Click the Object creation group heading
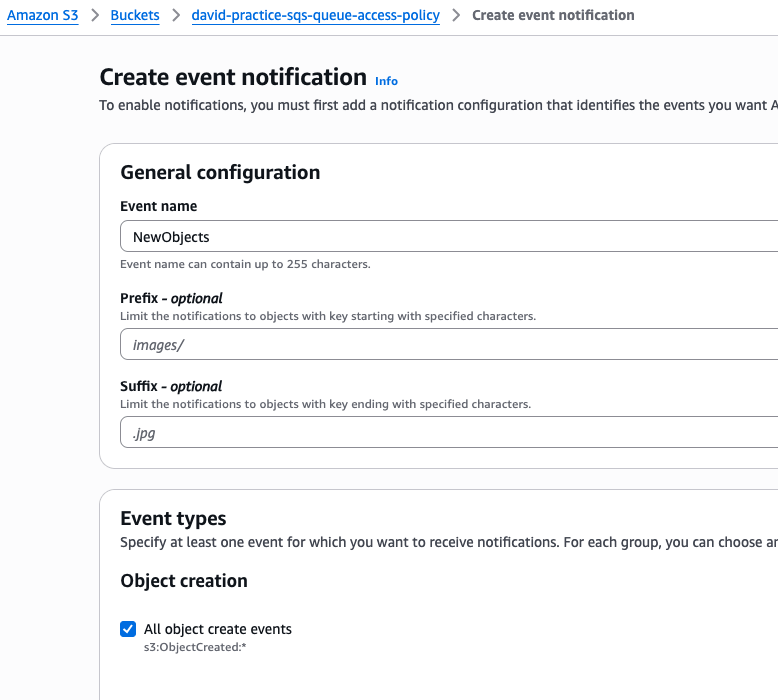The image size is (778, 700). click(x=184, y=581)
